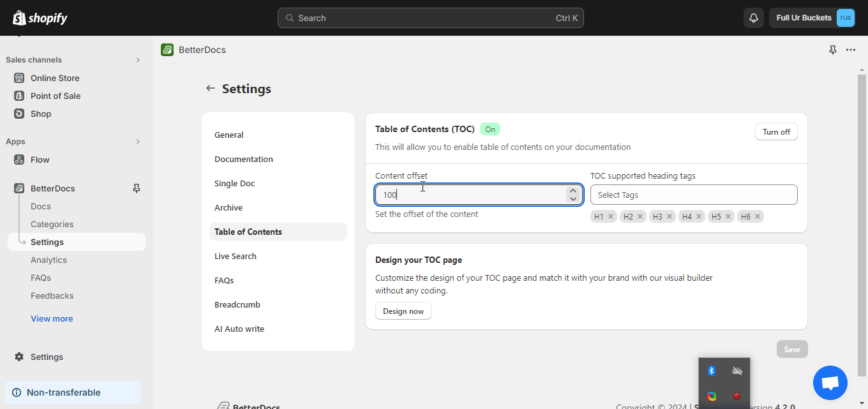Switch to Live Search settings

click(x=235, y=255)
